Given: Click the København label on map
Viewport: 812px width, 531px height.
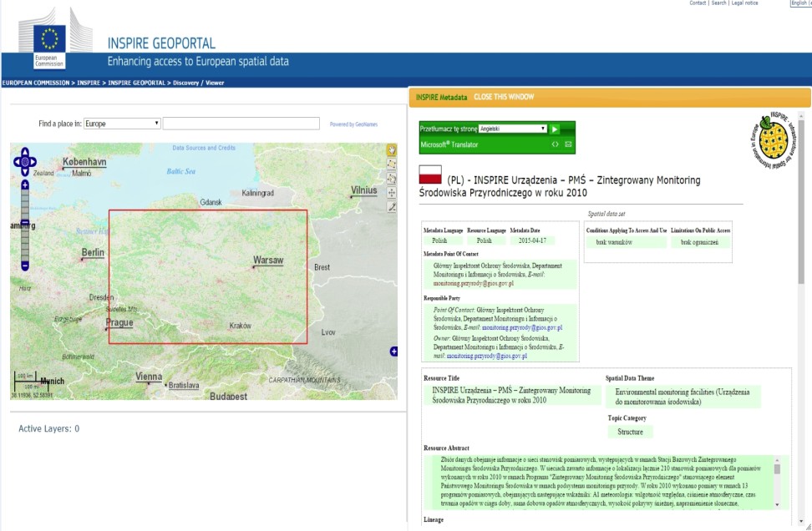Looking at the screenshot, I should point(84,162).
